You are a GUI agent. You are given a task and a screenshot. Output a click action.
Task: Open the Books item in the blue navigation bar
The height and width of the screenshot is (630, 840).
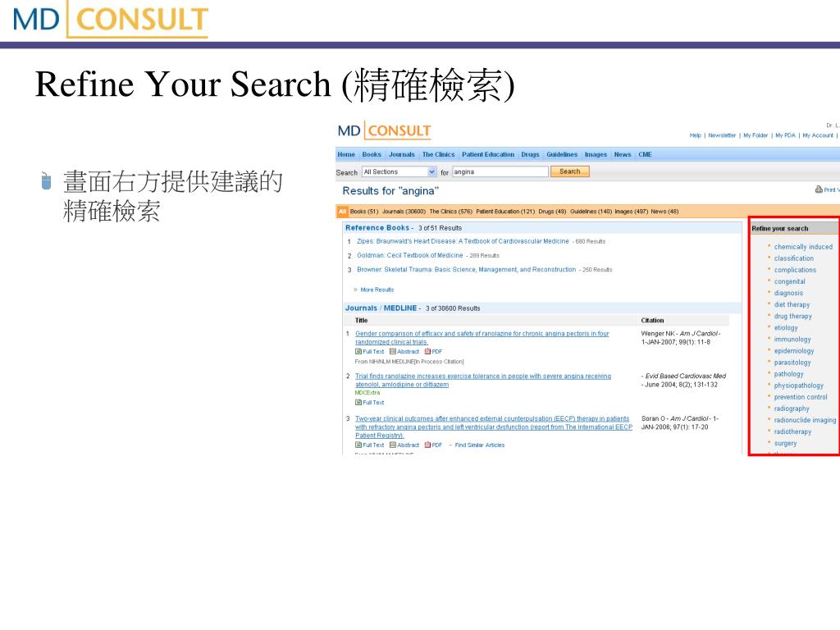pyautogui.click(x=372, y=154)
